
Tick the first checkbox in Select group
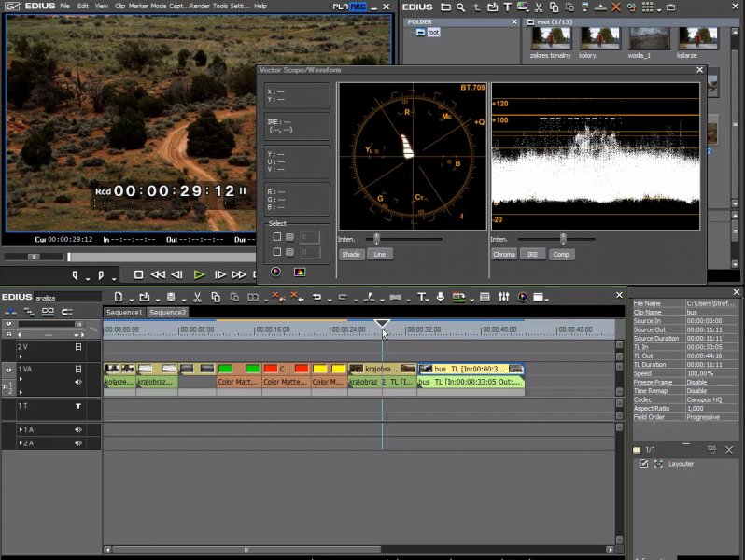[277, 237]
